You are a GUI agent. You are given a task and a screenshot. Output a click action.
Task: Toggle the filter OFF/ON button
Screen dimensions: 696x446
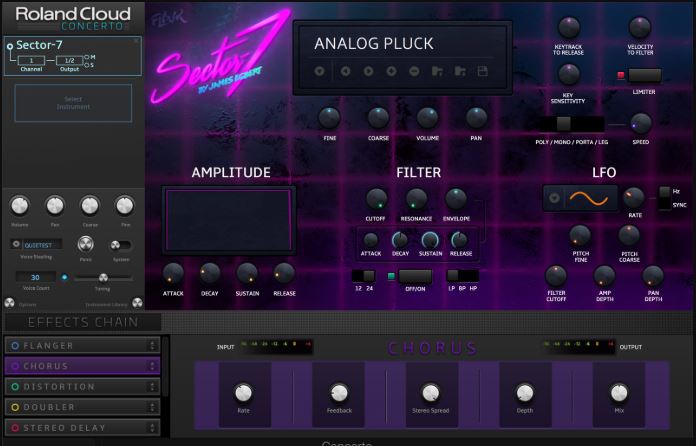[415, 276]
